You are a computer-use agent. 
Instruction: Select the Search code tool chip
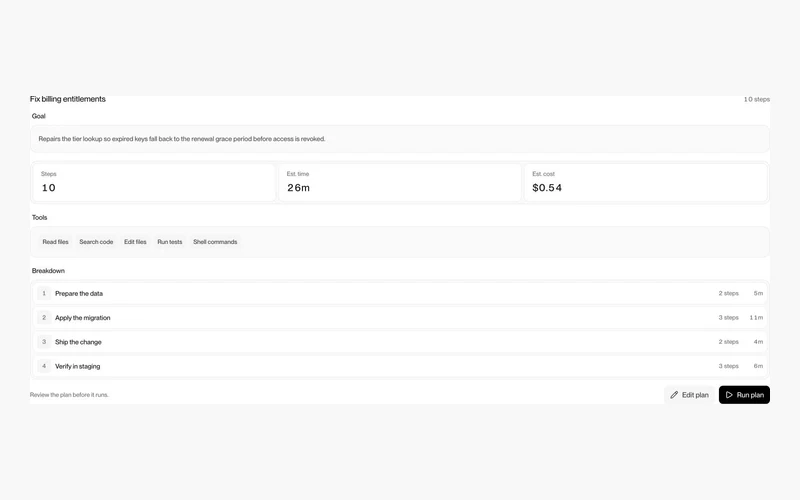[96, 242]
